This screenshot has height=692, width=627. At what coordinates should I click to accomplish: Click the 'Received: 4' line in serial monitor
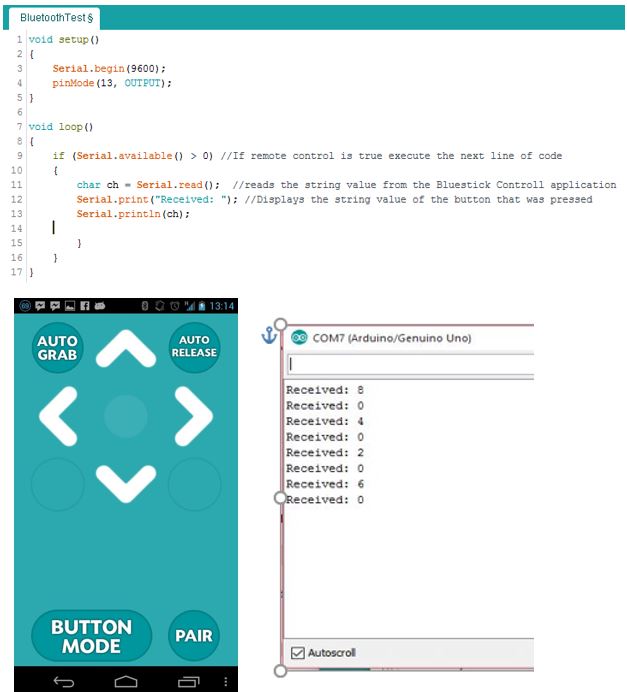pos(325,421)
